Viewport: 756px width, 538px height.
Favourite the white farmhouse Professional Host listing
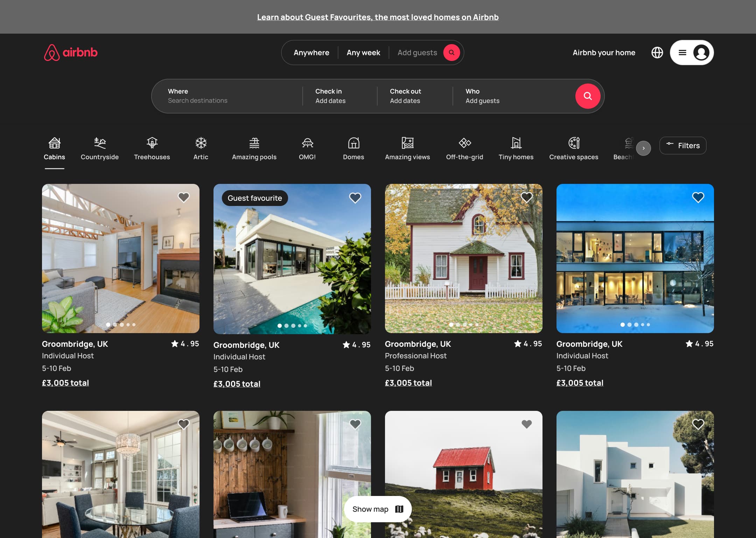pos(527,197)
